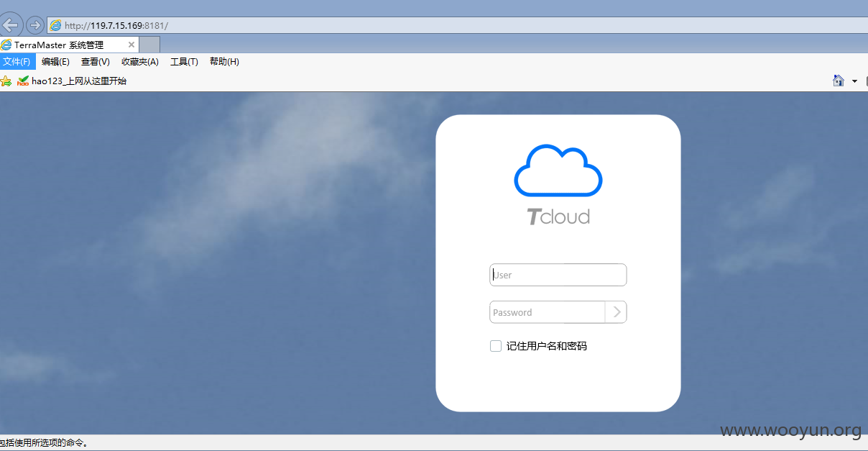Click the Tcloud brand text
Screen dimensions: 868x451
coord(558,217)
